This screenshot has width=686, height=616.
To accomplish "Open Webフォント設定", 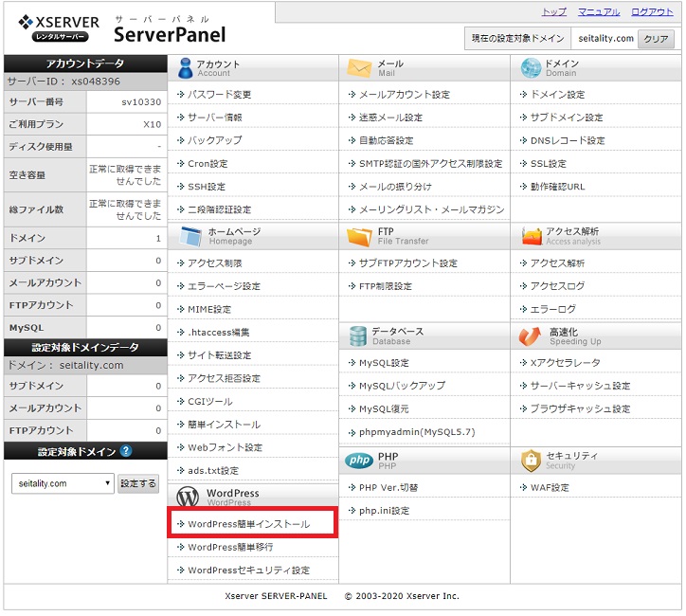I will [225, 447].
